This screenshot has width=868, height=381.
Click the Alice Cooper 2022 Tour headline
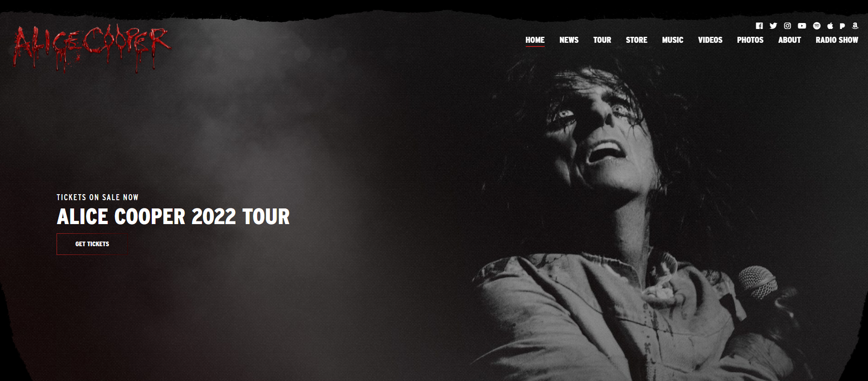173,216
